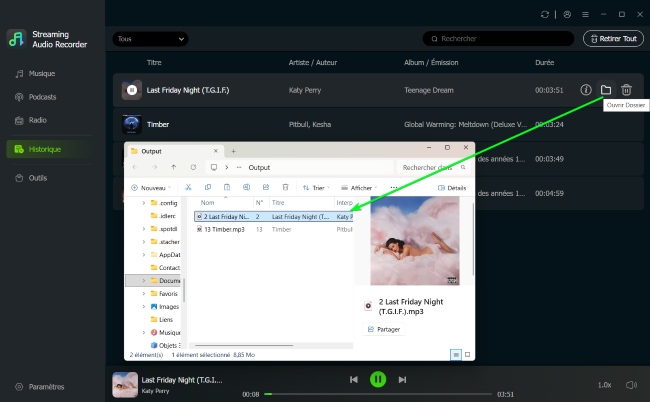650x402 pixels.
Task: Change the 1.0x playback speed
Action: (604, 385)
